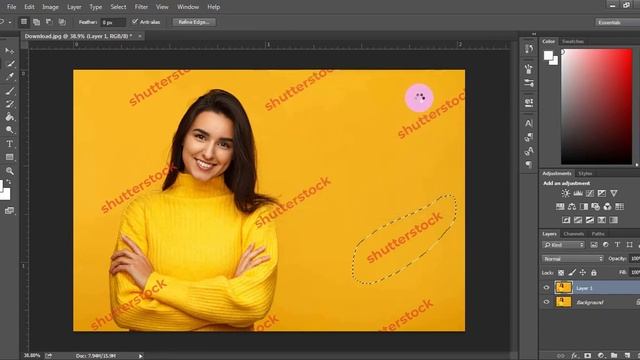Viewport: 640px width, 360px height.
Task: Open the Paragraph panel icon
Action: [529, 164]
